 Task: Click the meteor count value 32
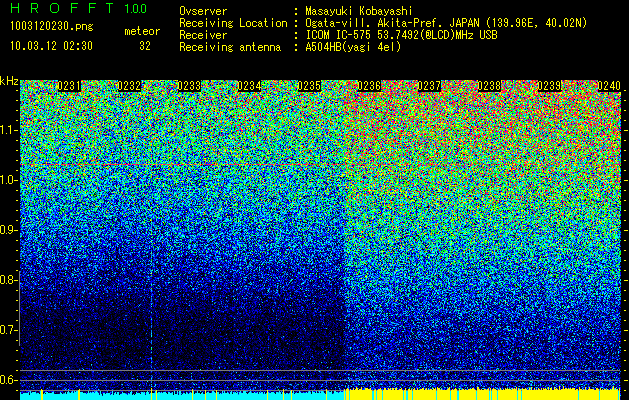[x=145, y=46]
